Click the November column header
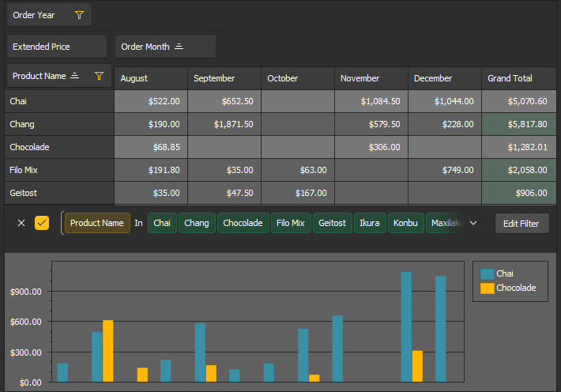Image resolution: width=561 pixels, height=392 pixels. point(371,78)
